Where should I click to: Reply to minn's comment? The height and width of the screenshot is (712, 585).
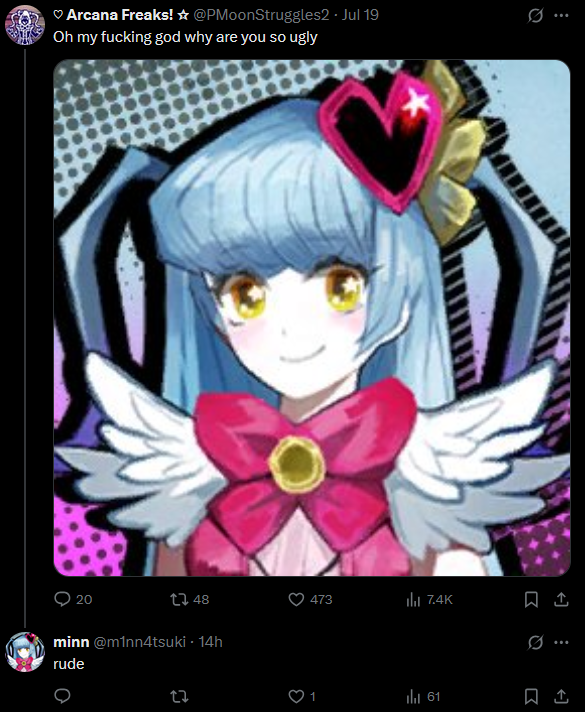pyautogui.click(x=62, y=696)
